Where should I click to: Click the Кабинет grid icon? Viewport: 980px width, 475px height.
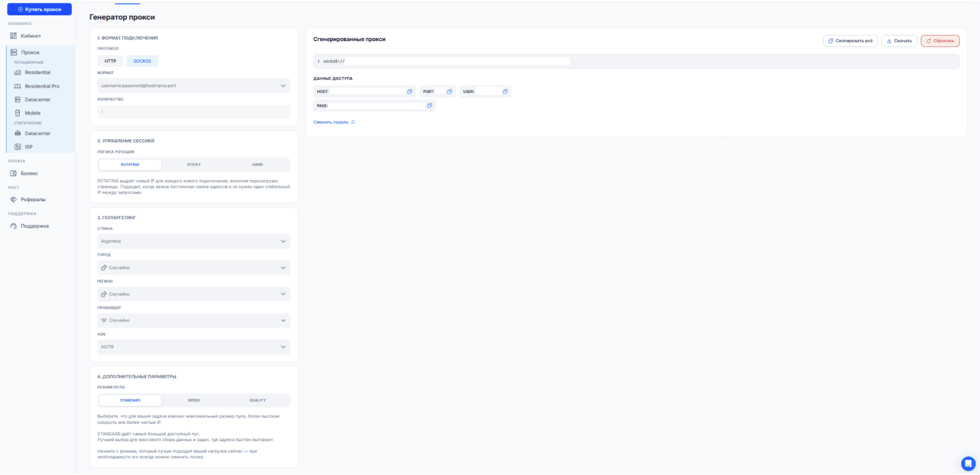coord(14,36)
